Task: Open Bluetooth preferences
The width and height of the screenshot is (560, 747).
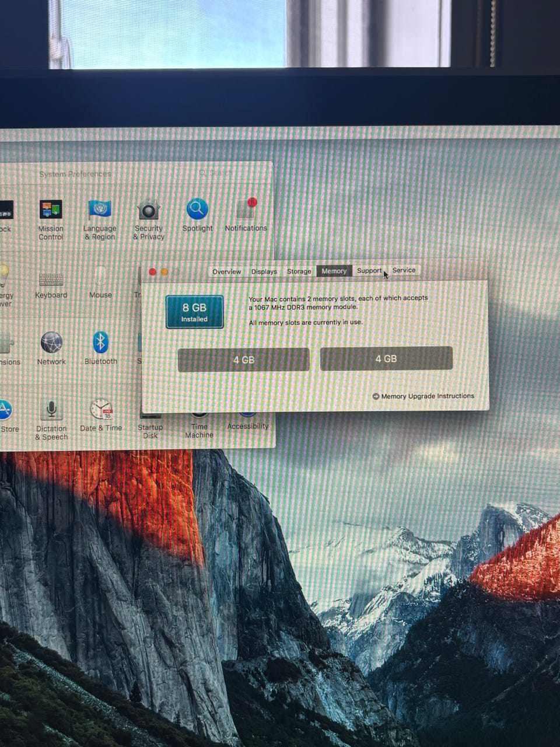Action: point(100,348)
